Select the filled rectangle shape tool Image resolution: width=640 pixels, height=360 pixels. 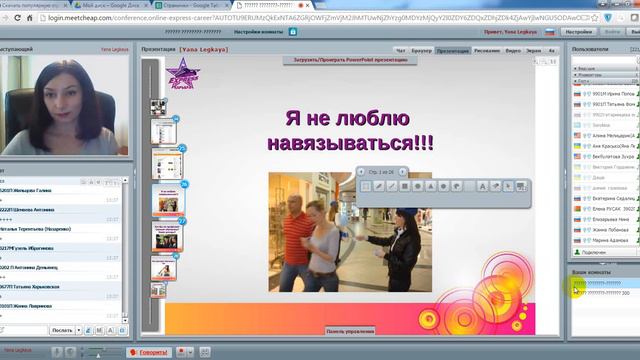404,187
